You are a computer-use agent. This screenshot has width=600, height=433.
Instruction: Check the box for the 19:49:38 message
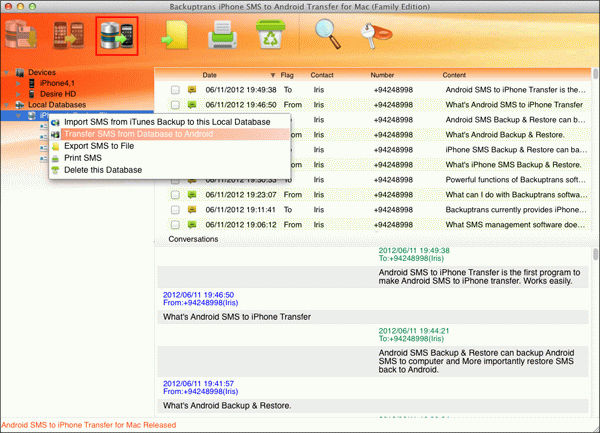tap(175, 90)
